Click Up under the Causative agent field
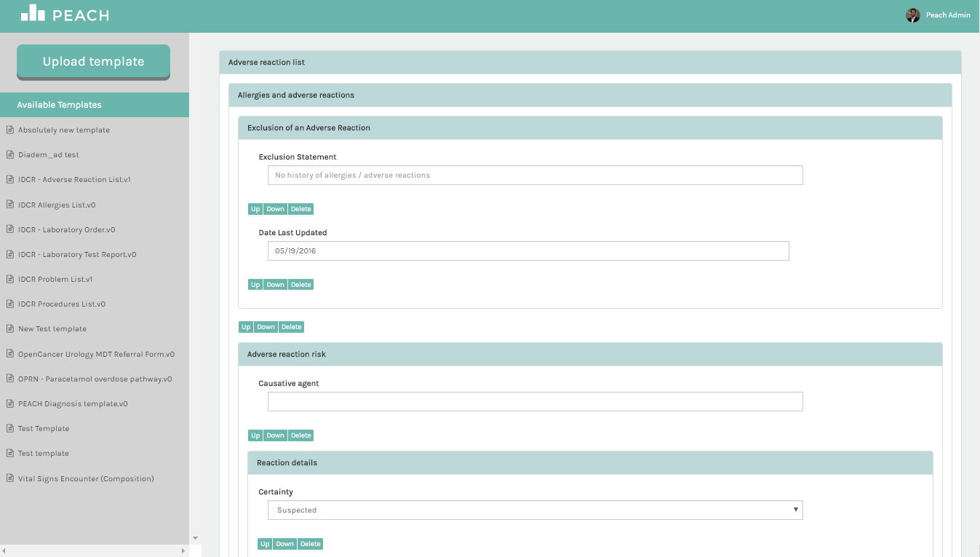 click(255, 435)
